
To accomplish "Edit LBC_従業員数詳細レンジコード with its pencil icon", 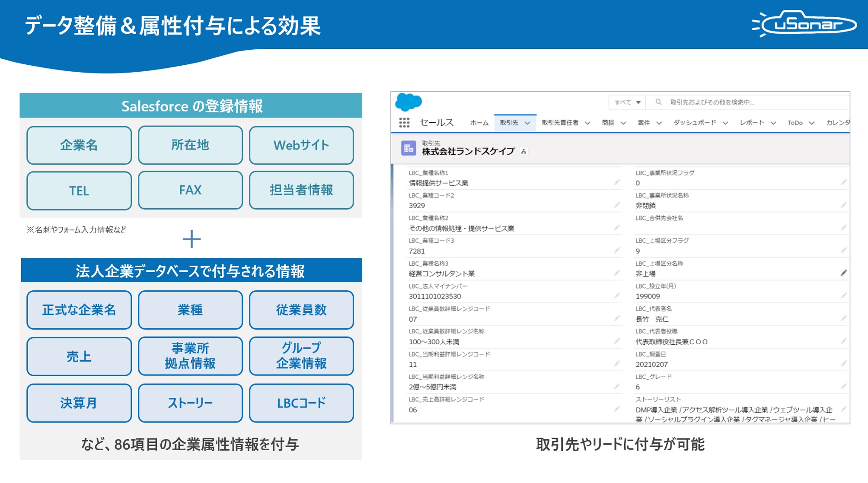I will point(617,318).
